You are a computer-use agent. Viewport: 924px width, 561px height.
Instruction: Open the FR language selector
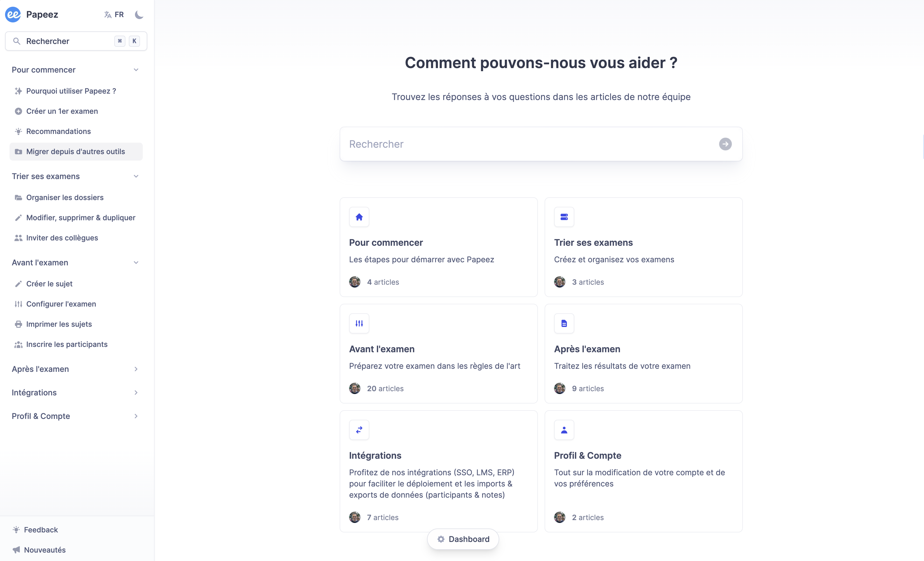[x=114, y=15]
